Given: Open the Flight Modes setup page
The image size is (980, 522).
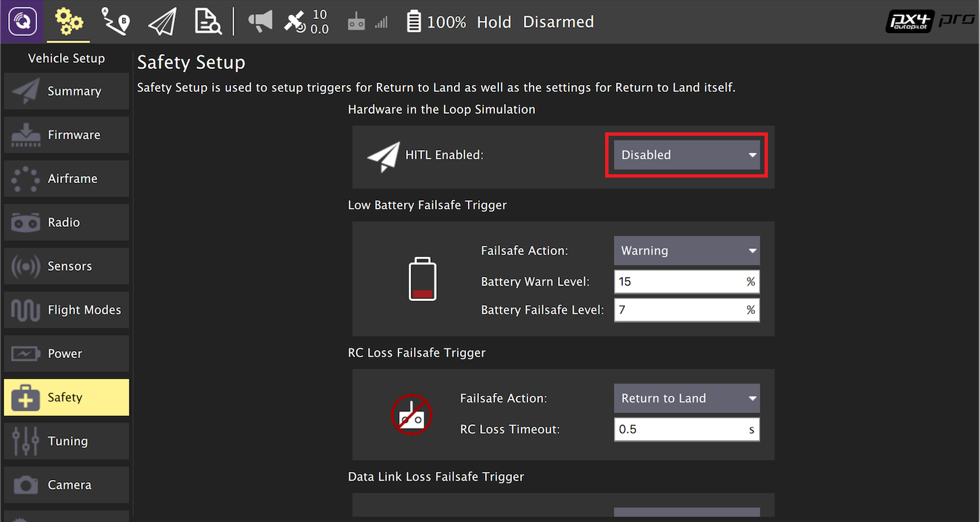Looking at the screenshot, I should (x=66, y=310).
